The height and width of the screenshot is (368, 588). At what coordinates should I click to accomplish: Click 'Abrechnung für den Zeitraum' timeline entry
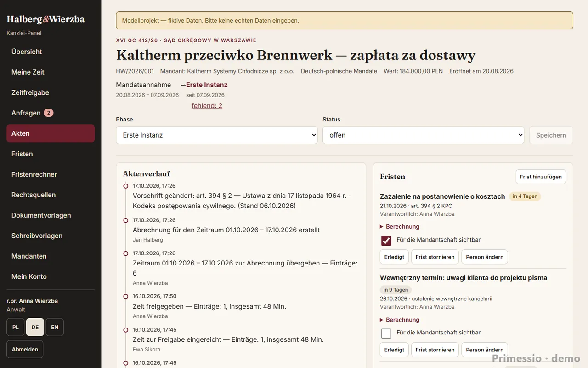click(x=226, y=230)
